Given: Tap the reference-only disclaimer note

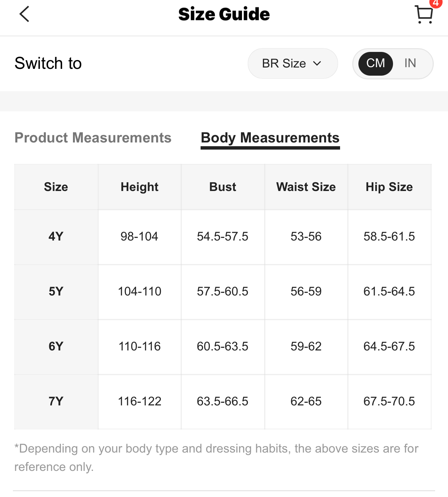Looking at the screenshot, I should click(x=216, y=458).
